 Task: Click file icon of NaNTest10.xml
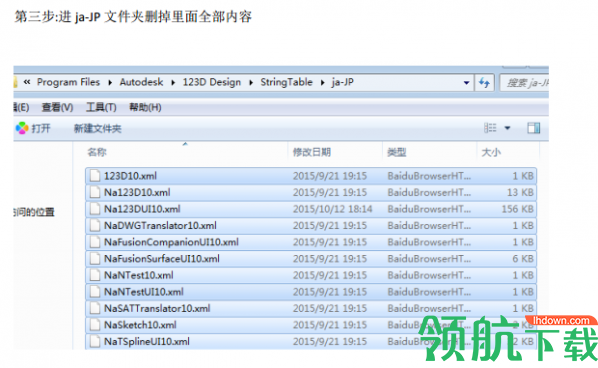tap(95, 275)
